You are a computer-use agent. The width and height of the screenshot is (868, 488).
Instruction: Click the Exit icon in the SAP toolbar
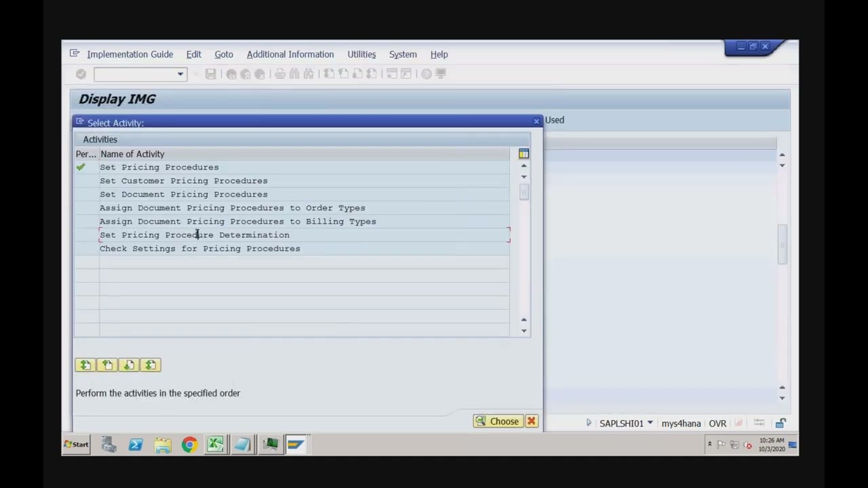(x=245, y=74)
